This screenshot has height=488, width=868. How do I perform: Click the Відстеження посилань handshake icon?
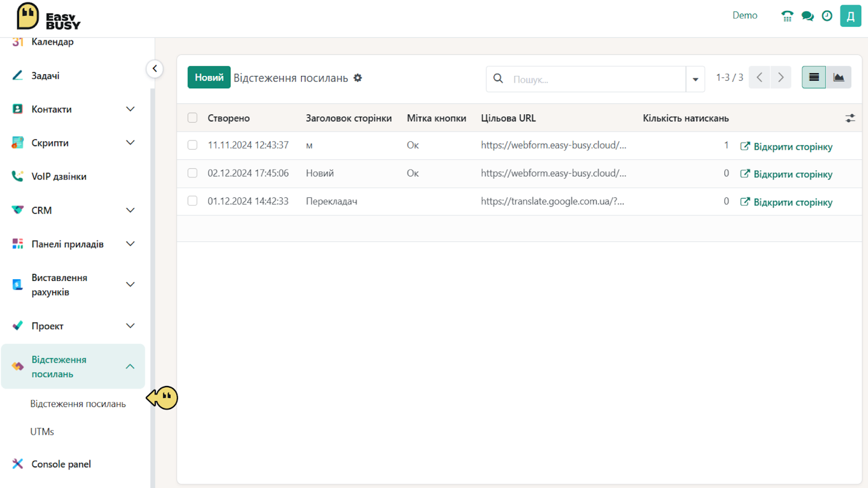click(18, 367)
